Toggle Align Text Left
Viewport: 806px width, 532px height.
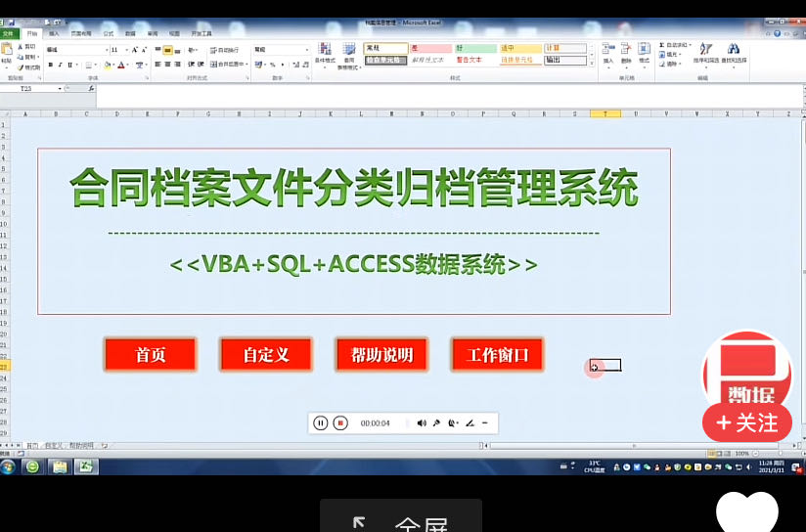click(x=157, y=65)
